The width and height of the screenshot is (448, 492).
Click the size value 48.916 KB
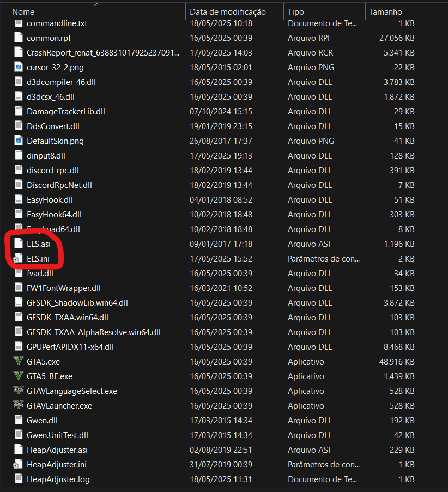click(397, 361)
